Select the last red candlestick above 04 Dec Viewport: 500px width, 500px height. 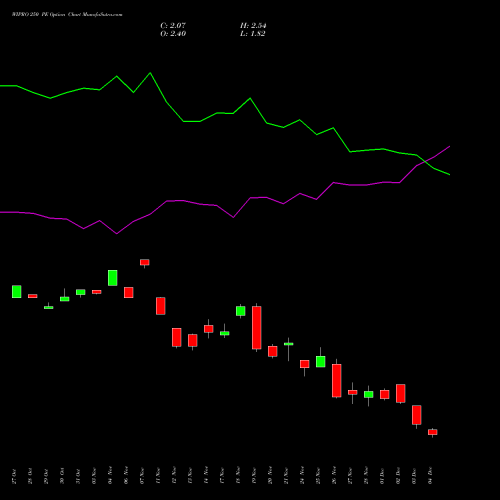coord(433,432)
